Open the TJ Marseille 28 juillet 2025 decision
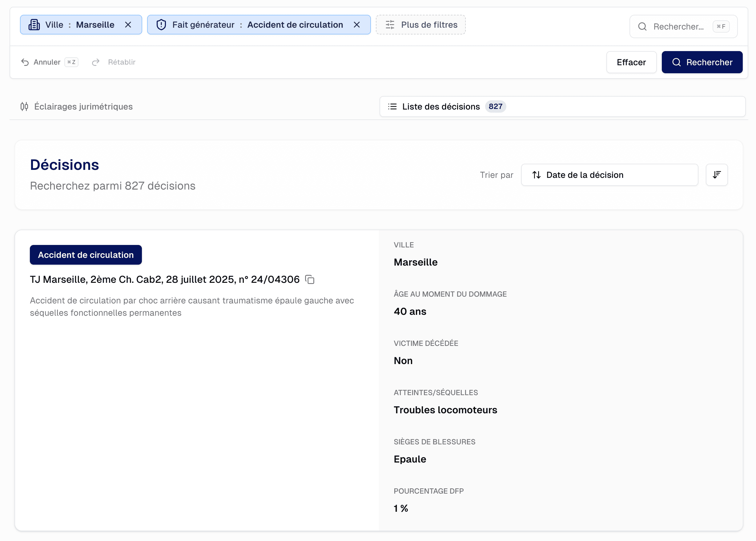The image size is (756, 541). coord(165,279)
